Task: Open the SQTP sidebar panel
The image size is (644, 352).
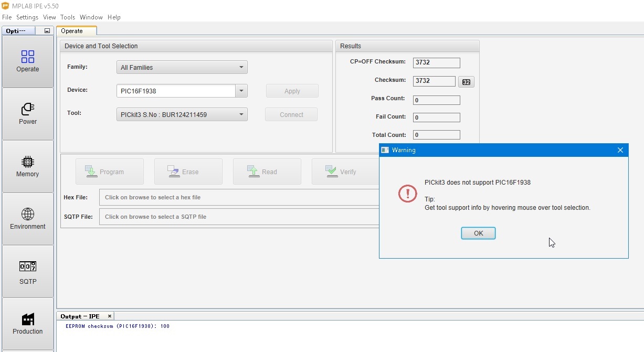Action: (28, 271)
